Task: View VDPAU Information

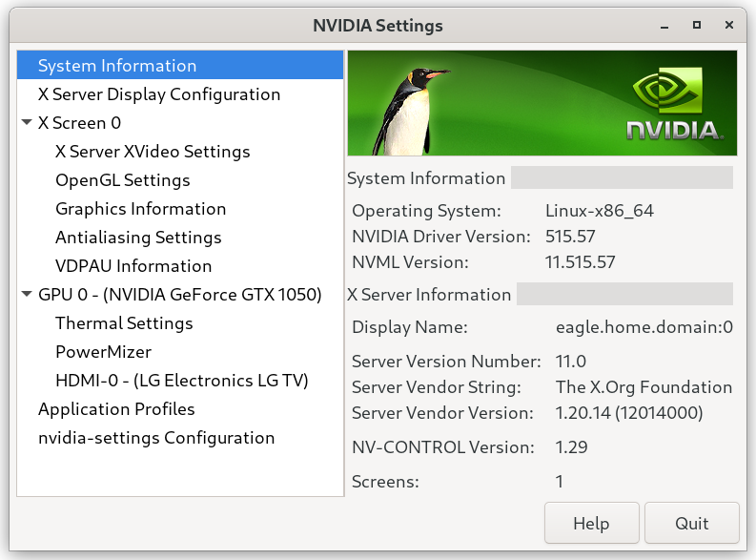Action: [180, 266]
